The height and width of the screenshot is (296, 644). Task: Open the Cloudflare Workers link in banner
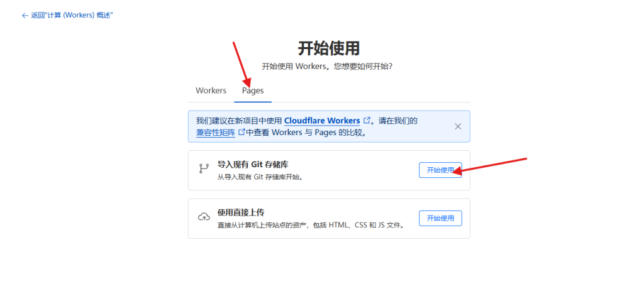click(322, 121)
